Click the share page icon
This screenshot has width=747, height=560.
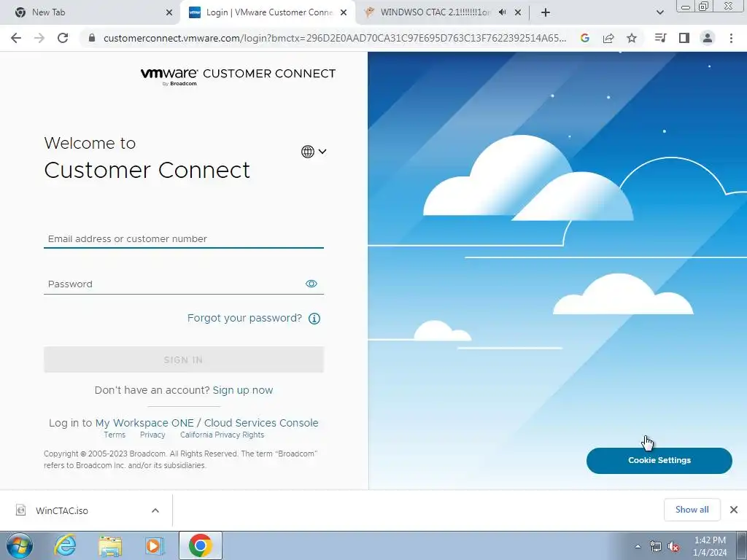point(608,38)
